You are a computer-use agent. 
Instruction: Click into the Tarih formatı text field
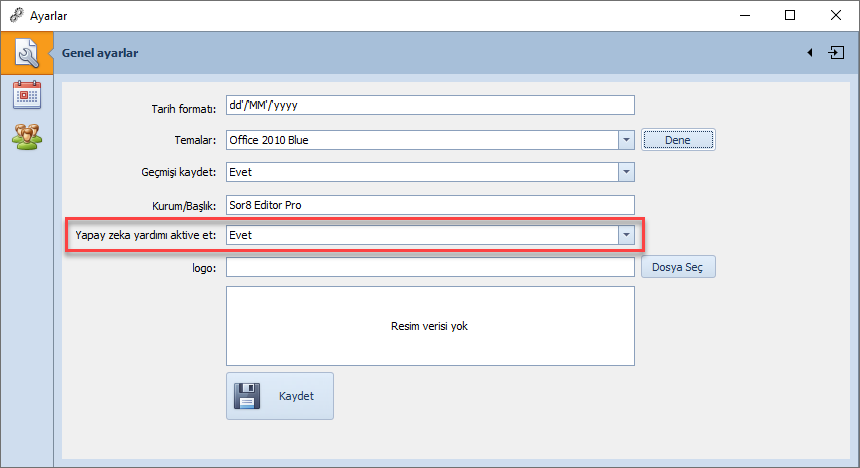coord(430,105)
